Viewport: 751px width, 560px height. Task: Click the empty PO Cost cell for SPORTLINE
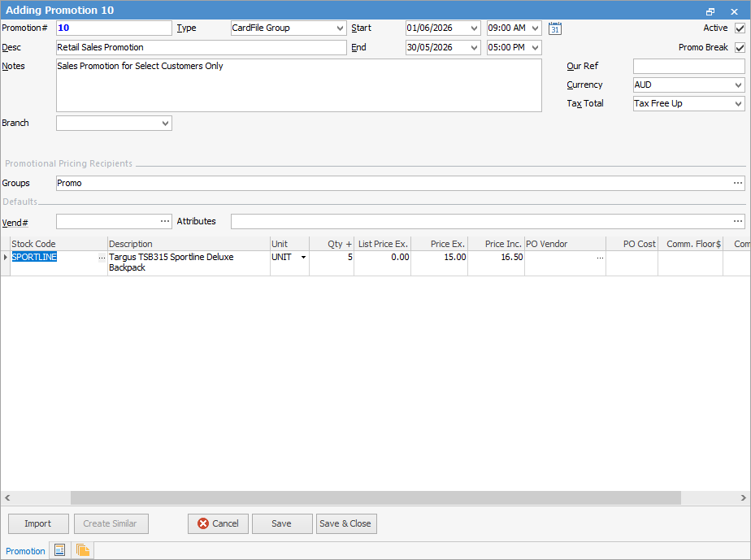point(632,263)
